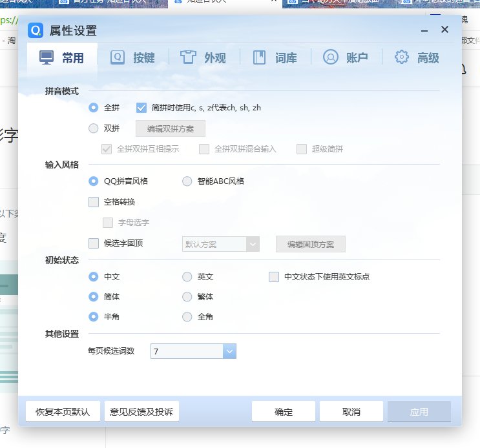The width and height of the screenshot is (480, 448).
Task: Uncheck 简拼时使用c, s, z代表ch, sh, zh
Action: point(141,108)
